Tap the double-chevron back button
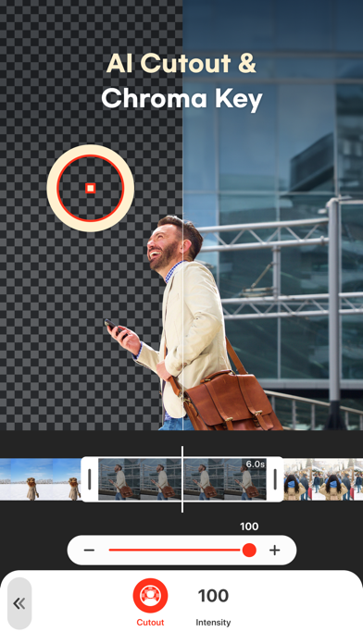Screen dimensions: 363x644 click(19, 603)
